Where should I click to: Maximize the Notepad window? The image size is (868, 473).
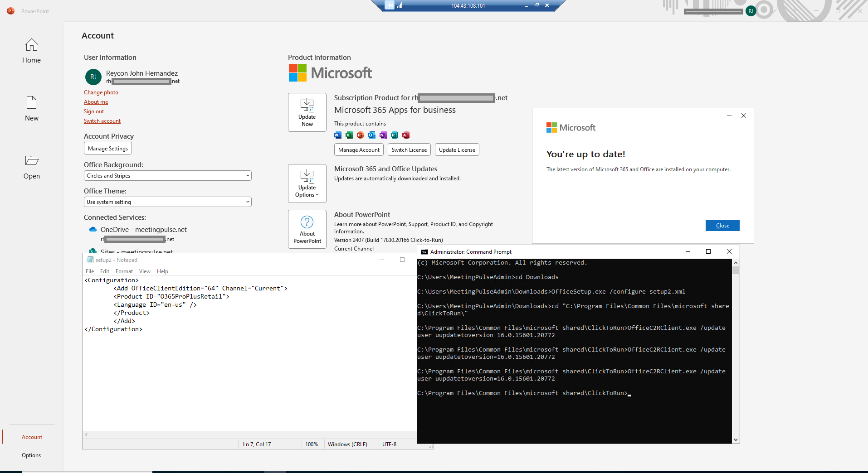pos(402,260)
